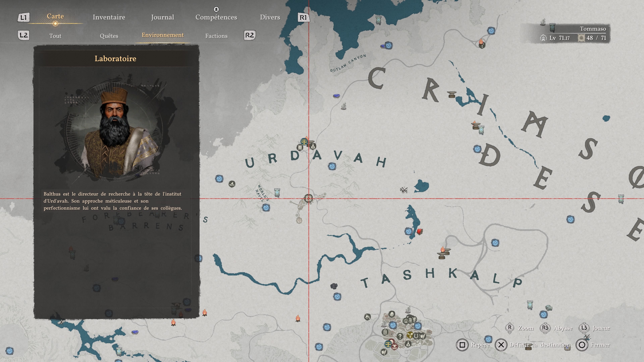This screenshot has height=362, width=644.
Task: Click the Outlaw Canyon map label
Action: coord(348,63)
